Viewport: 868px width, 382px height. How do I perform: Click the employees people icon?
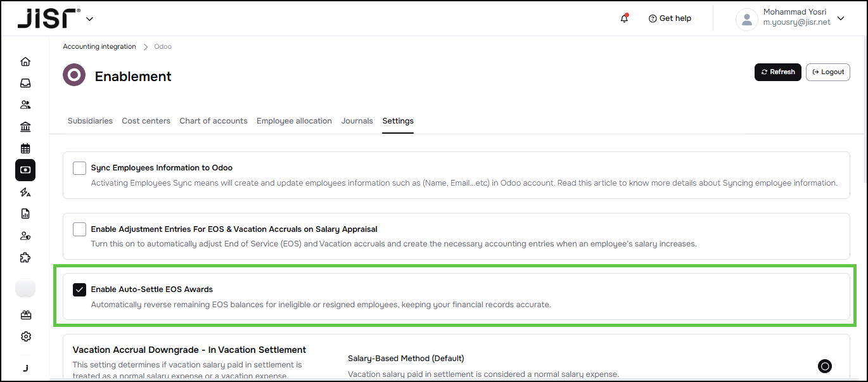[25, 105]
